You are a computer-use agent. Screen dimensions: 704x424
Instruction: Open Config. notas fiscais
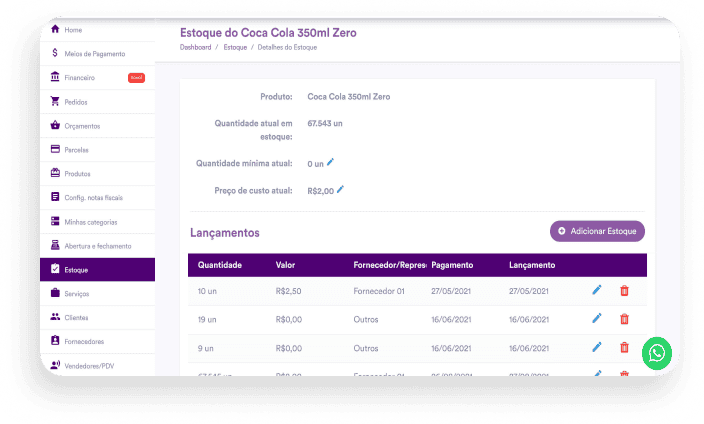pyautogui.click(x=97, y=198)
